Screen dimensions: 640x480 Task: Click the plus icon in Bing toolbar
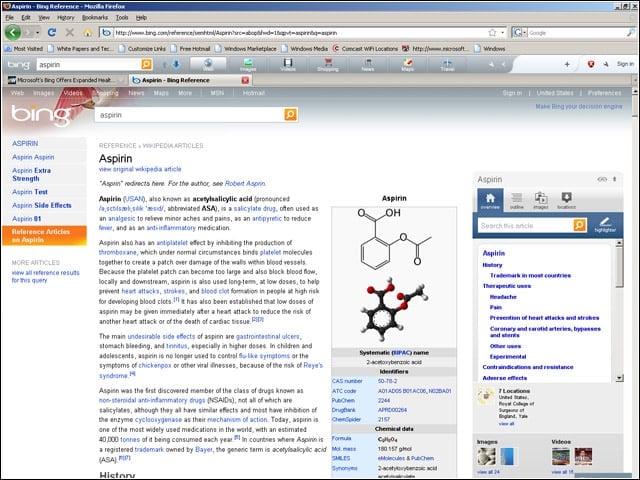(x=567, y=64)
